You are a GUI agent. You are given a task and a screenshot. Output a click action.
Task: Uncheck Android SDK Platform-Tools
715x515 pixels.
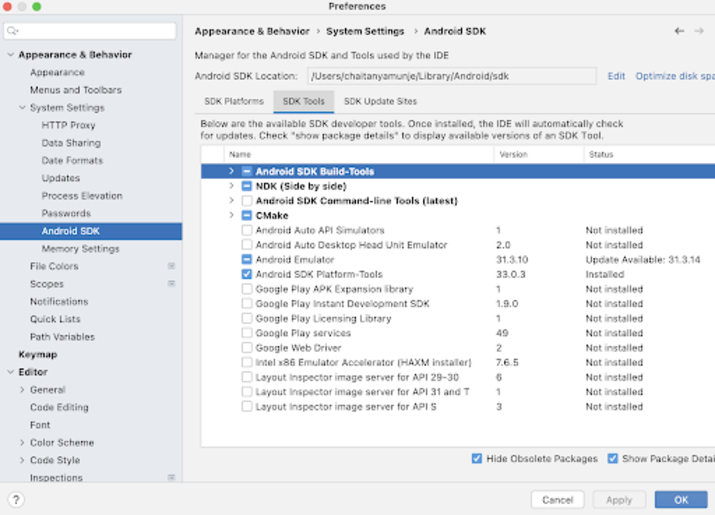click(247, 274)
